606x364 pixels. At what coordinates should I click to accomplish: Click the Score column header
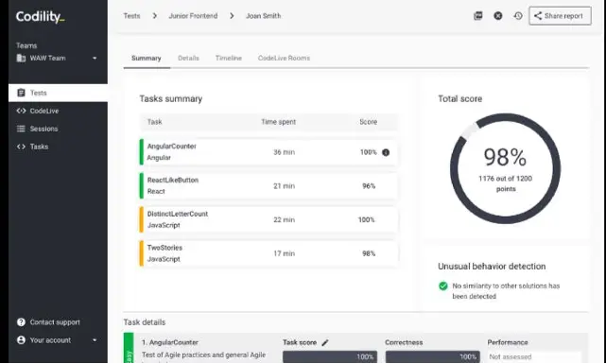point(369,122)
